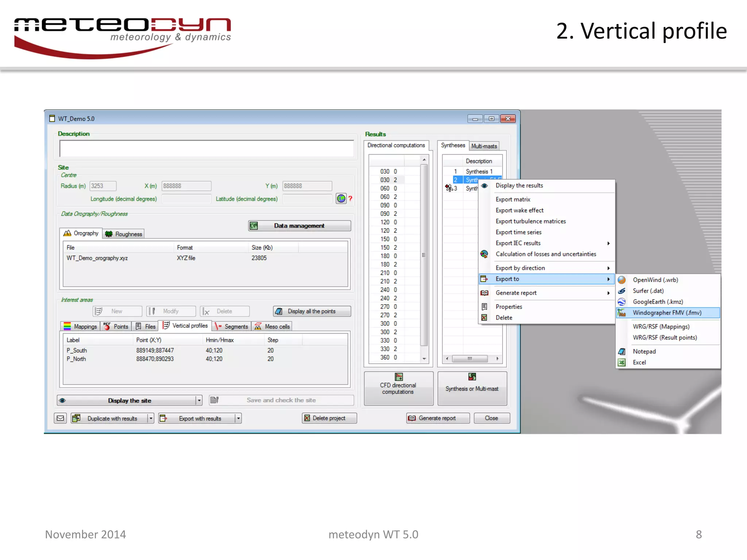Select Display the results menu item
Viewport: 747px width, 560px height.
pos(519,186)
